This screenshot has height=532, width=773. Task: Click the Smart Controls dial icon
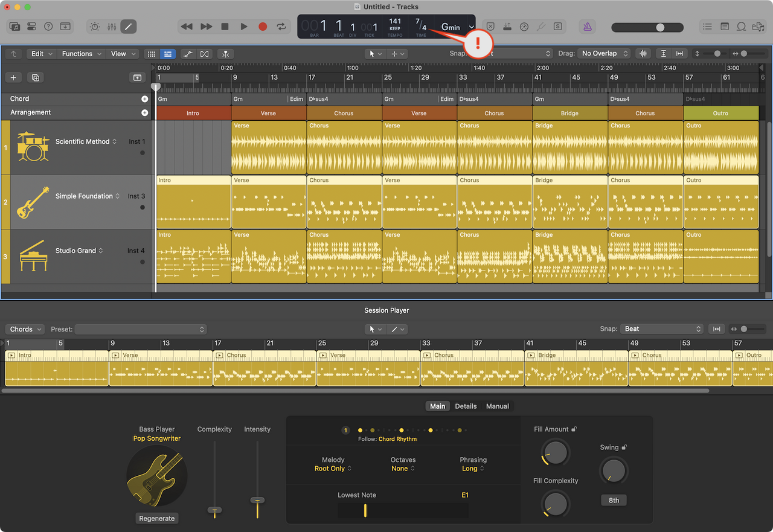(95, 27)
